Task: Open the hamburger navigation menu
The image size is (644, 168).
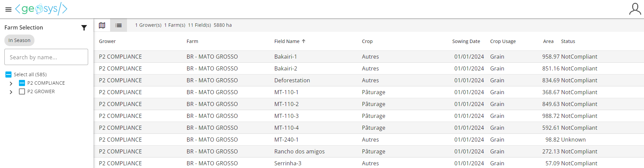Action: (8, 9)
